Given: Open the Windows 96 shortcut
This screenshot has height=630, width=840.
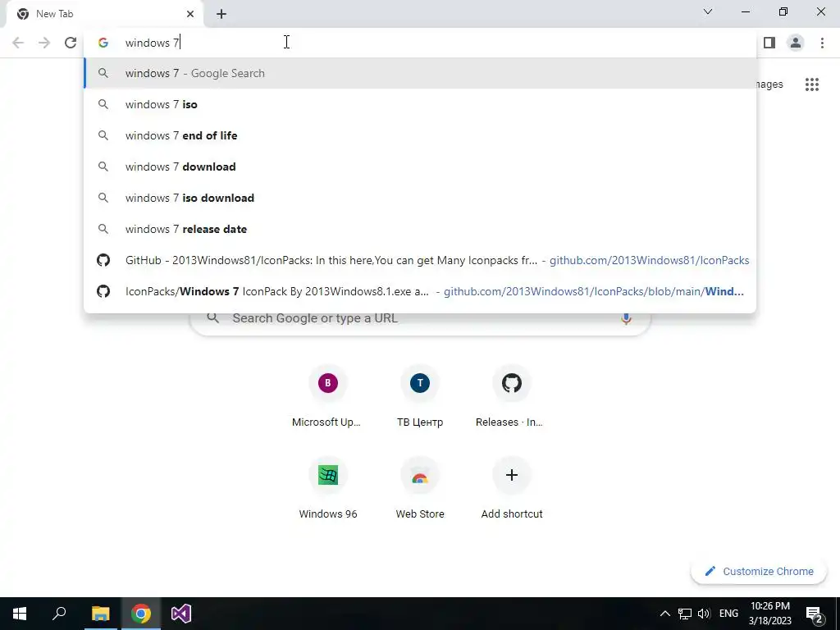Looking at the screenshot, I should (x=328, y=489).
